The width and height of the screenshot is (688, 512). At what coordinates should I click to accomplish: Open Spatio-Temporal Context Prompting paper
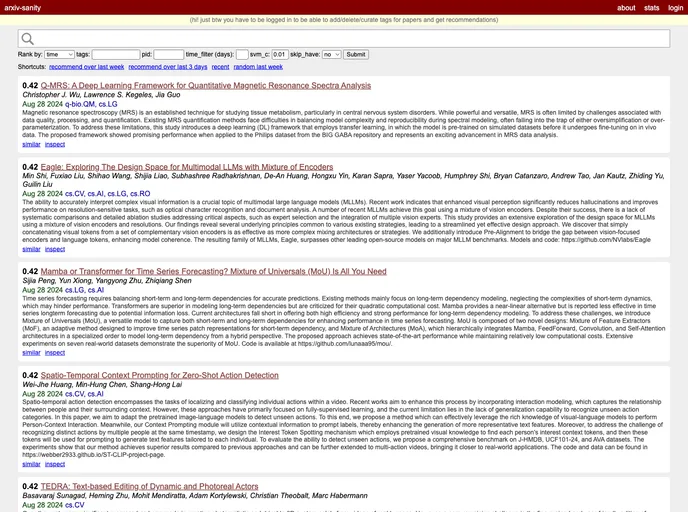coord(160,375)
